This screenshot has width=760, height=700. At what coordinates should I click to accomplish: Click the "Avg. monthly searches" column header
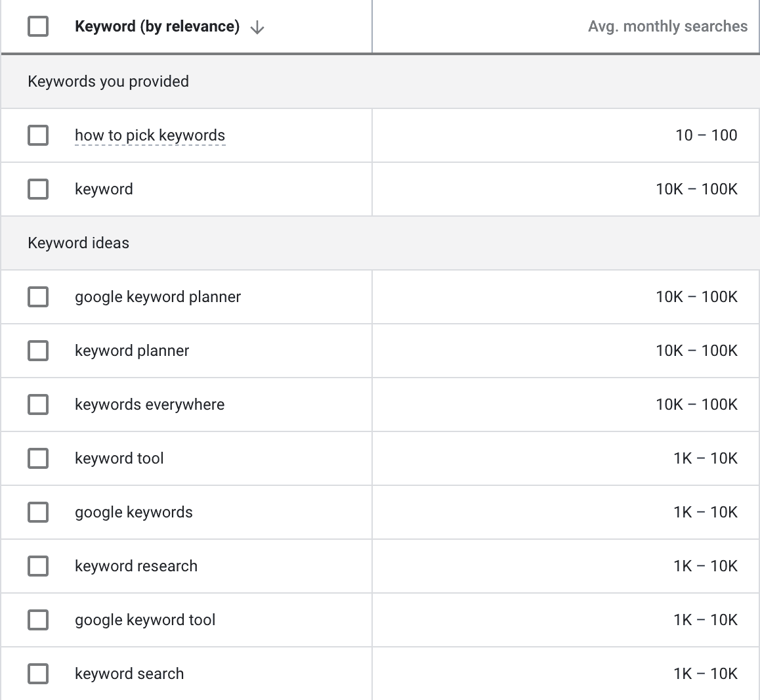coord(667,26)
